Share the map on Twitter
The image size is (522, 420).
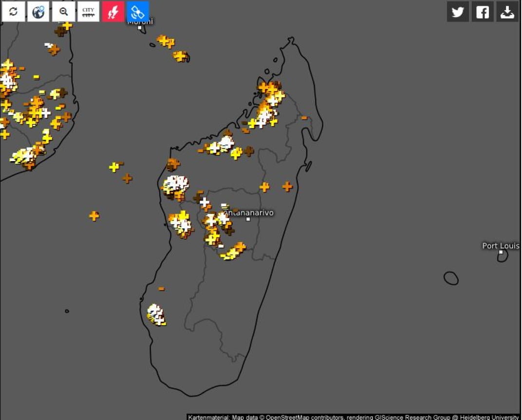pyautogui.click(x=458, y=12)
